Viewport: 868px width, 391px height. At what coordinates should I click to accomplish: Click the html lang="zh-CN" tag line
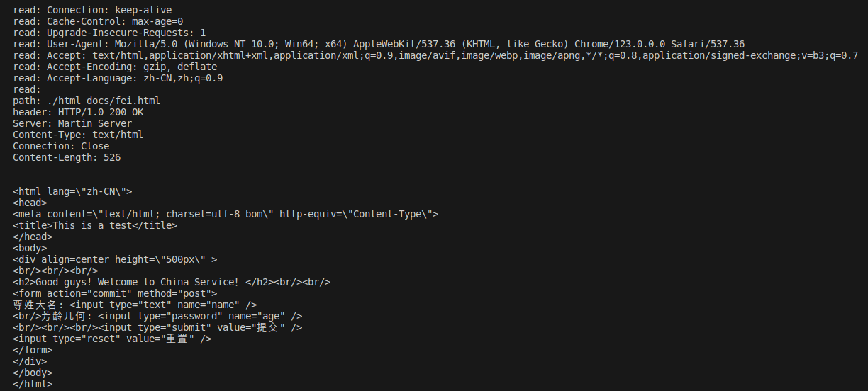(72, 191)
